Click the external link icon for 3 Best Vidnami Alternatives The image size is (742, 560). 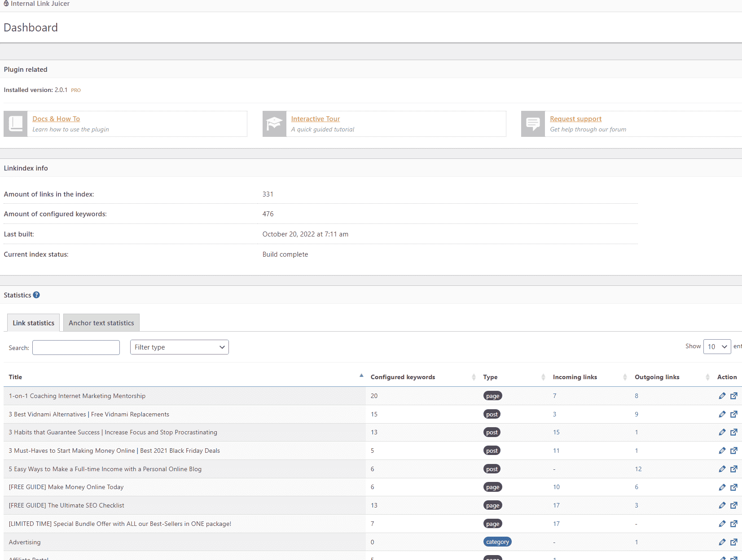click(x=735, y=414)
